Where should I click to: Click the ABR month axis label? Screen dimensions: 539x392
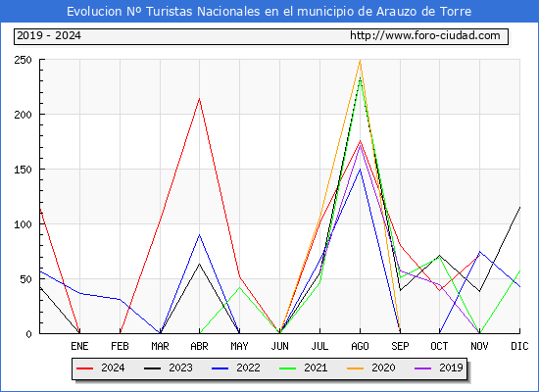tap(199, 346)
